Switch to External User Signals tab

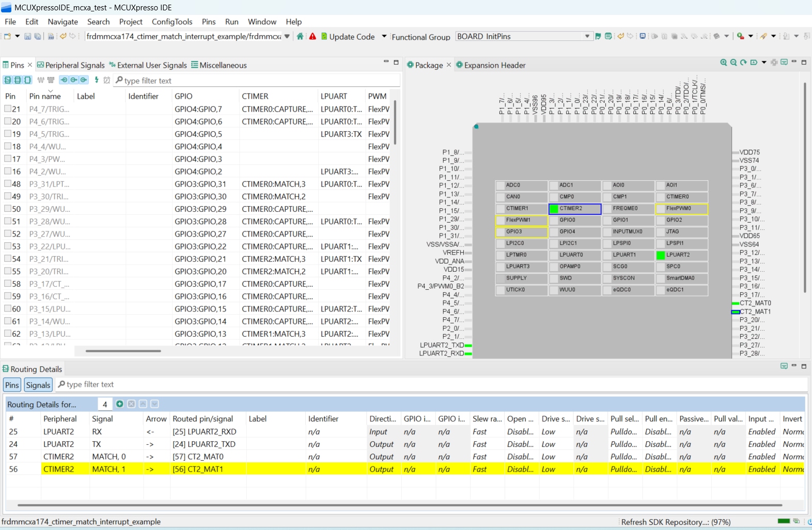click(148, 65)
